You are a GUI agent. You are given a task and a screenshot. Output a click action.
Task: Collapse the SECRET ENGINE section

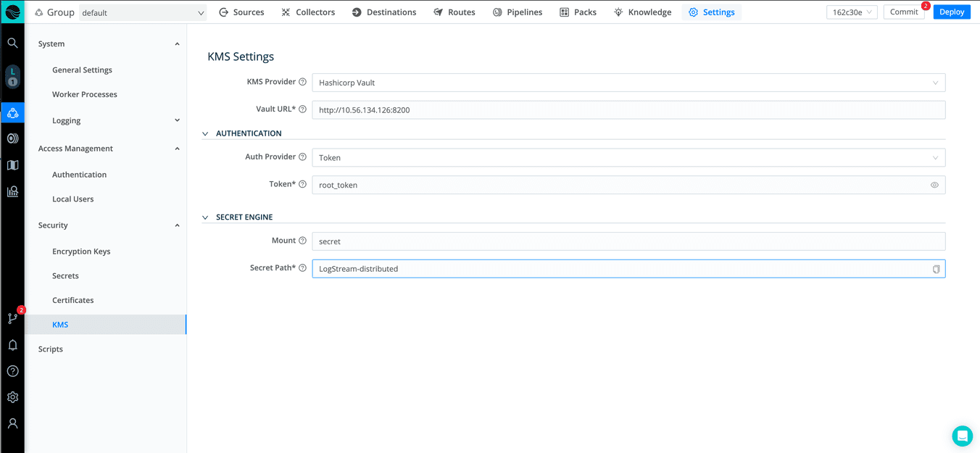tap(205, 217)
